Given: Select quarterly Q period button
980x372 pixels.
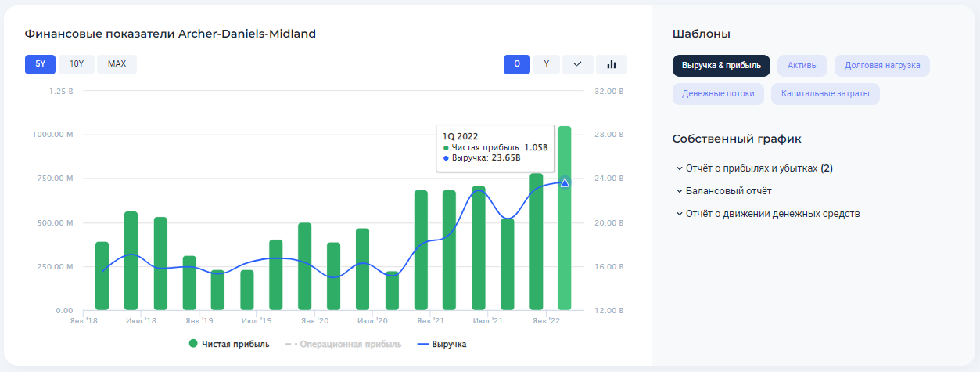Looking at the screenshot, I should [x=517, y=64].
